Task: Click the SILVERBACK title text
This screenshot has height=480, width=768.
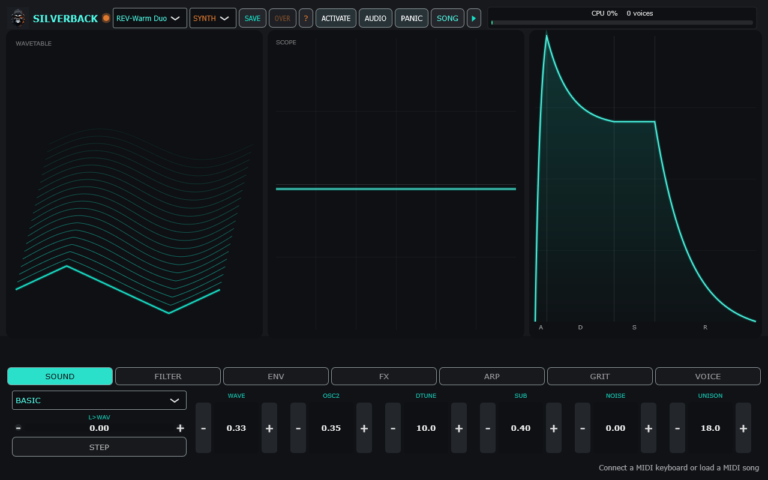Action: tap(65, 19)
